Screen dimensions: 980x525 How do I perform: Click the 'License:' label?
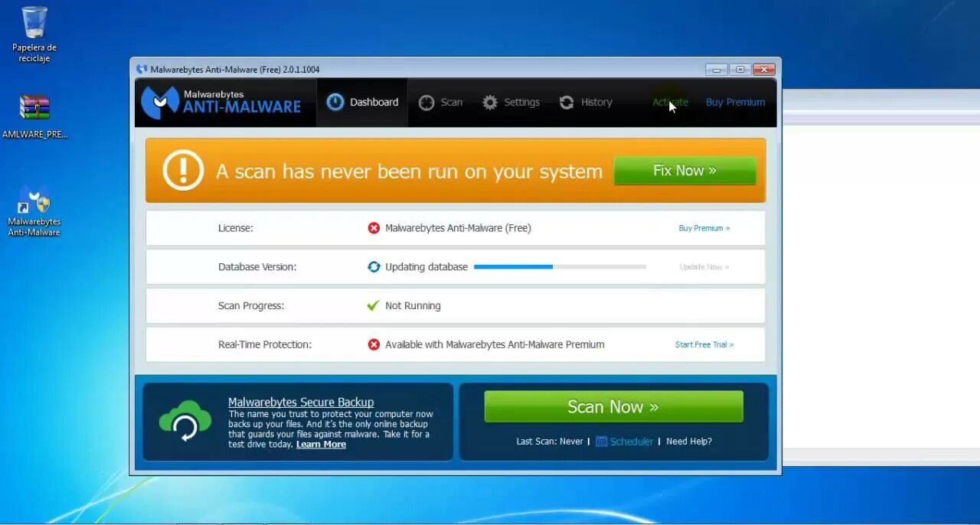click(x=236, y=228)
